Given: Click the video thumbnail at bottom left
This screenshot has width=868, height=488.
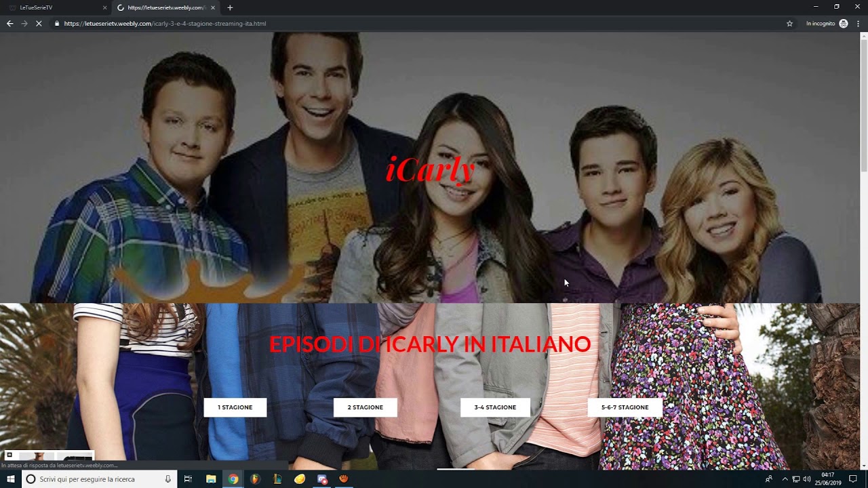Looking at the screenshot, I should [48, 455].
